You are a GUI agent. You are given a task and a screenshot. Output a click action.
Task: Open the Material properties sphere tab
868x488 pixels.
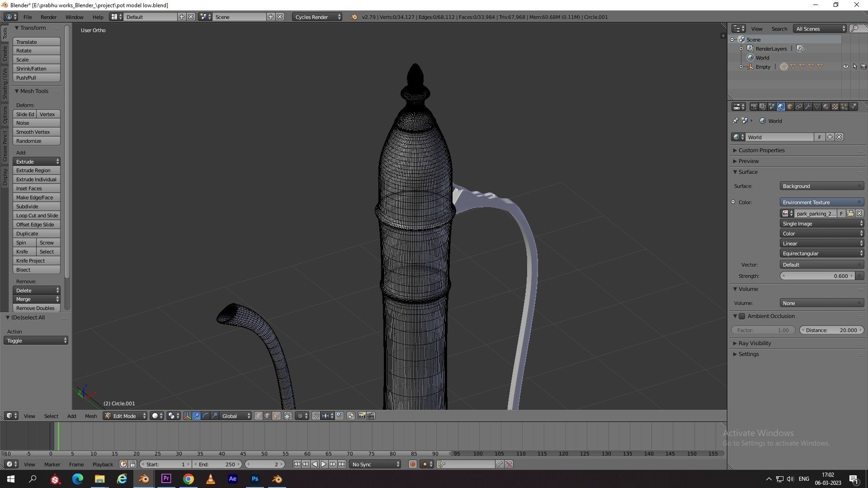[x=826, y=107]
